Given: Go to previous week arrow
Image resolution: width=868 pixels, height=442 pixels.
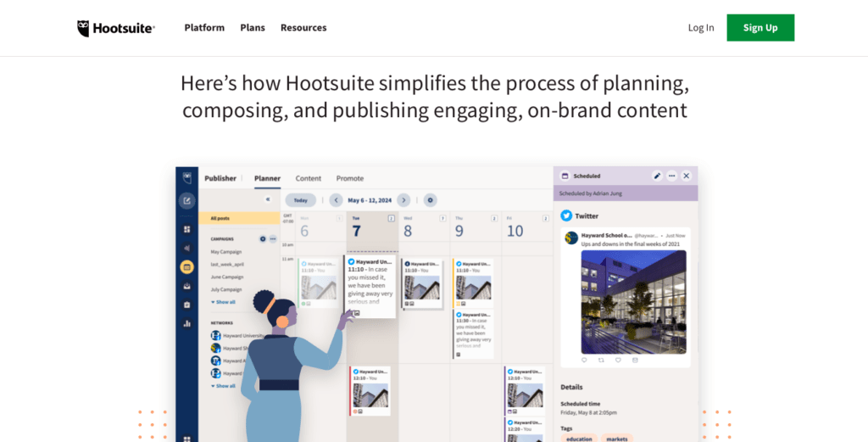Looking at the screenshot, I should (336, 200).
